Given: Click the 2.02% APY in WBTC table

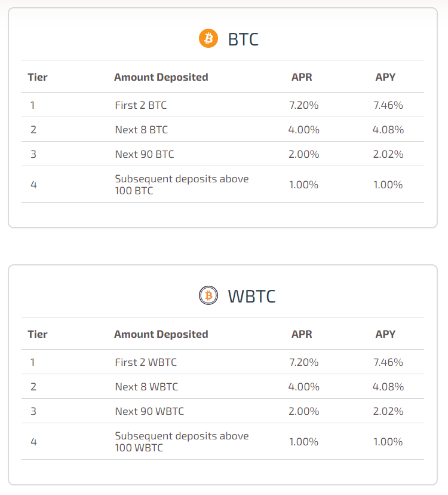Looking at the screenshot, I should pyautogui.click(x=388, y=411).
